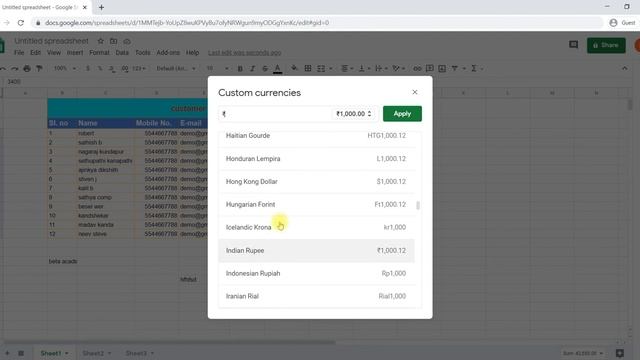Open text rotation dropdown

[398, 69]
